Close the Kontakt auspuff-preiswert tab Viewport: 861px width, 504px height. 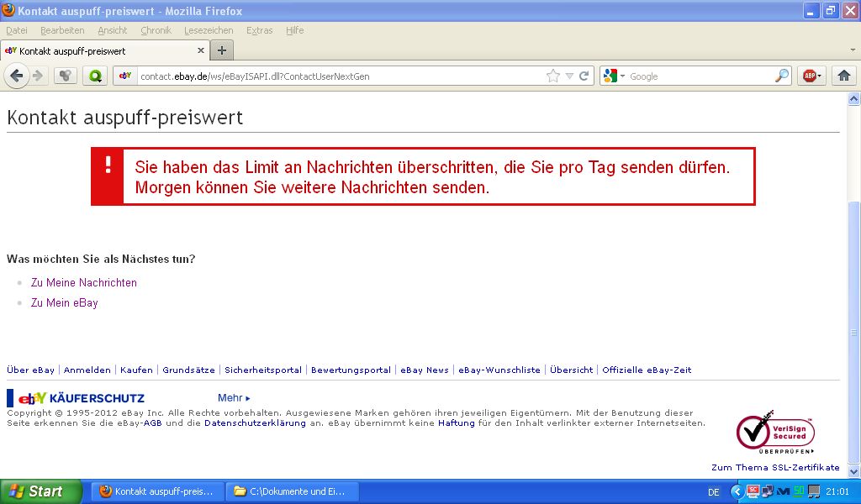[x=200, y=50]
